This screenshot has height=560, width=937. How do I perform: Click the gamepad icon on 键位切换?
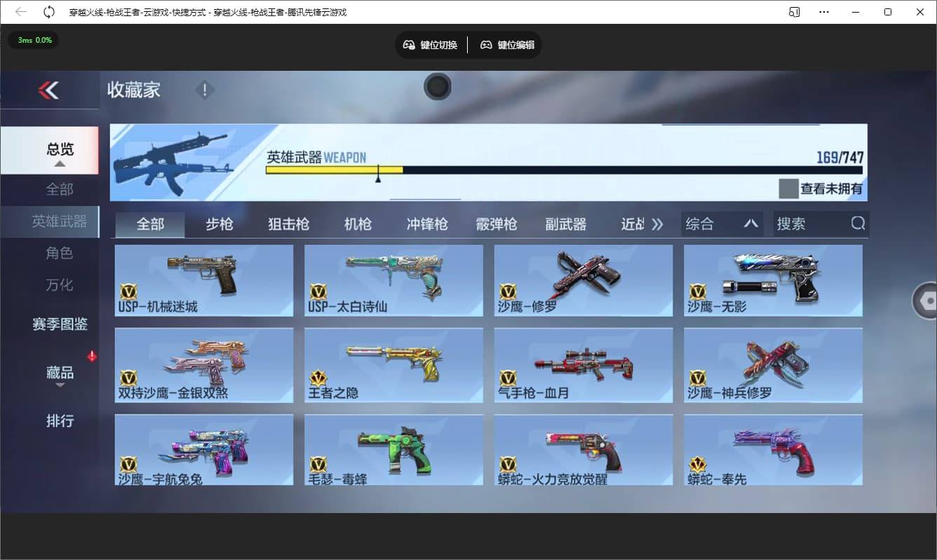[x=409, y=44]
